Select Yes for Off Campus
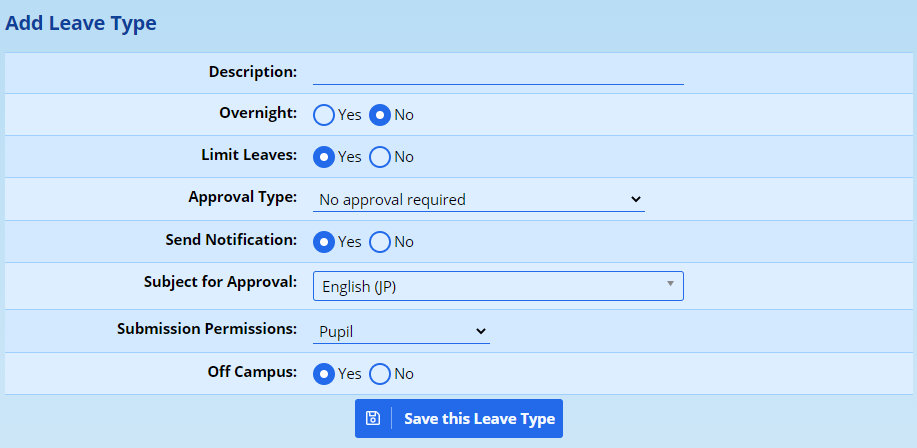This screenshot has height=448, width=917. tap(324, 374)
